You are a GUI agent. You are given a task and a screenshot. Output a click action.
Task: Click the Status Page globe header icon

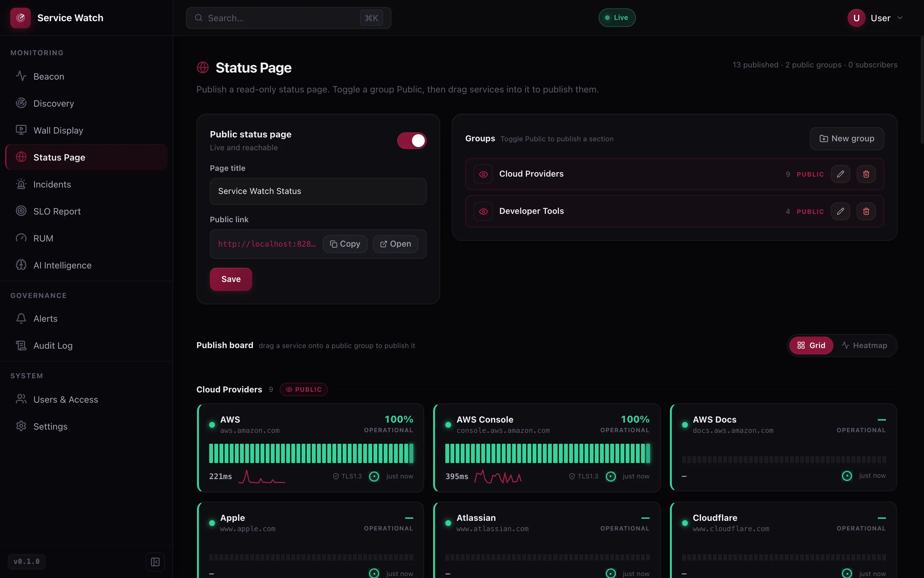click(203, 68)
